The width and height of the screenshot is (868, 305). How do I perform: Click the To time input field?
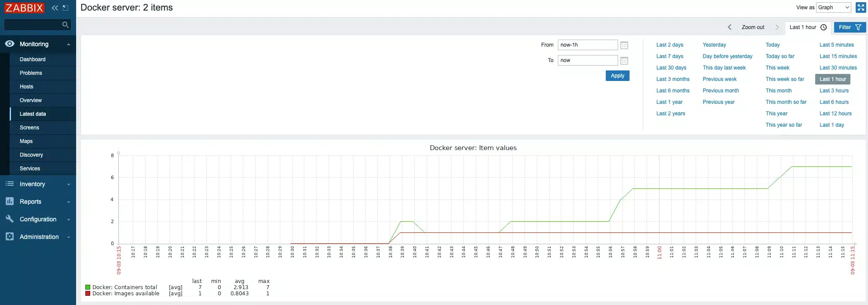pos(588,60)
